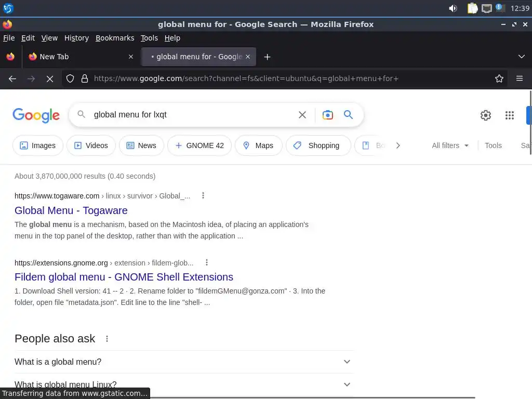
Task: Click the extensions.gnome.org URL breadcrumb
Action: (x=104, y=263)
